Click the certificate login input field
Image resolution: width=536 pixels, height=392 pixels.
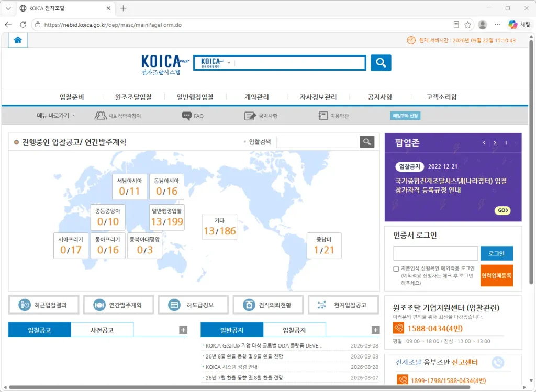[435, 253]
